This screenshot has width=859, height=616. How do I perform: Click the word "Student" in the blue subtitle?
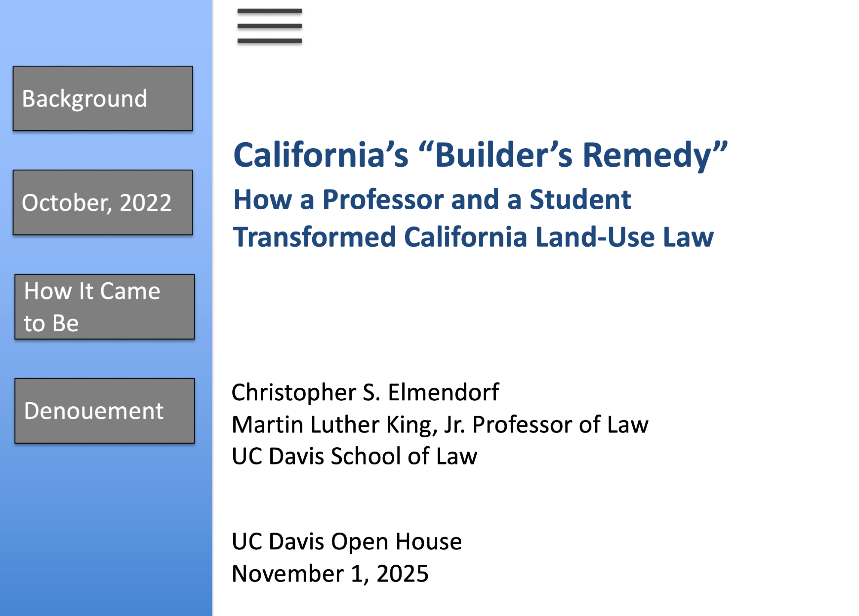click(580, 200)
